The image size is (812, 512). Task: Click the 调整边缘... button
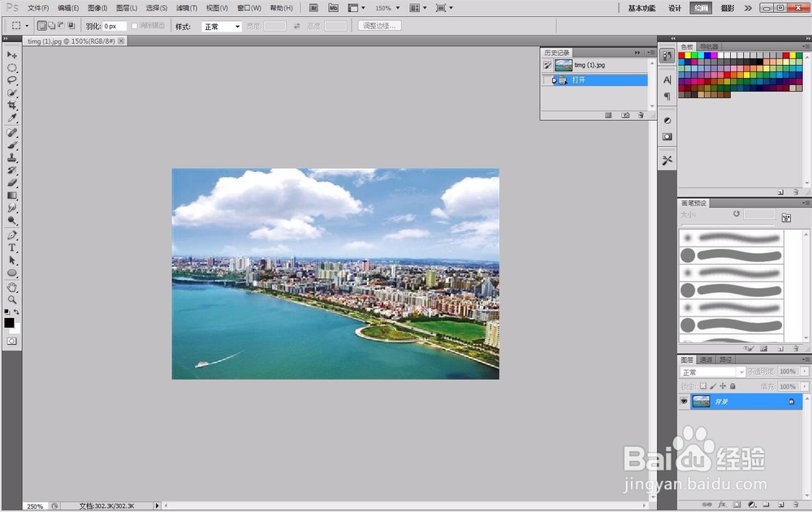click(x=379, y=26)
